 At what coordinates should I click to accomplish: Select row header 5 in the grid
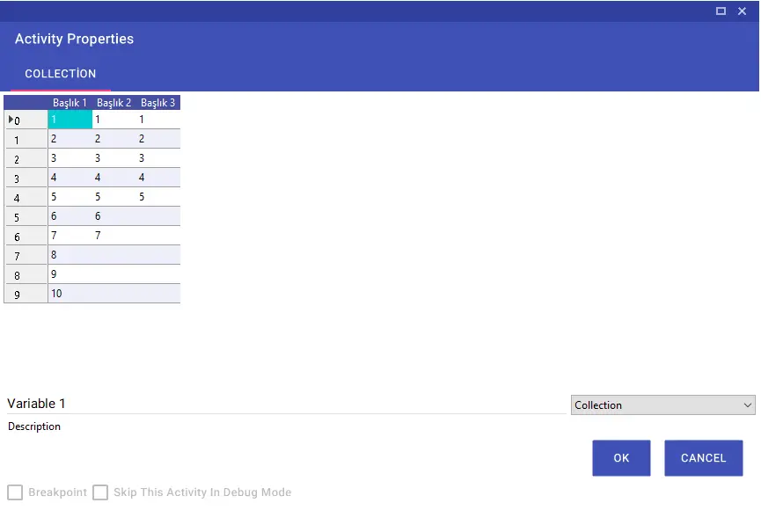(x=26, y=217)
